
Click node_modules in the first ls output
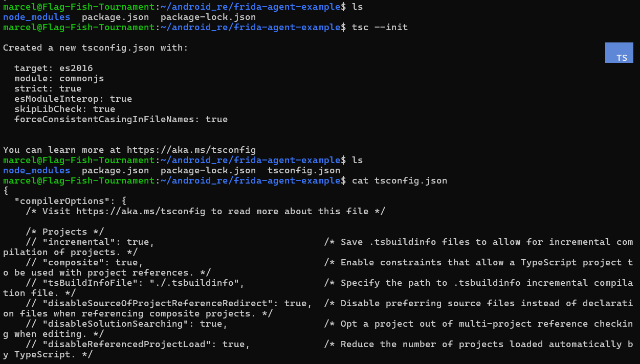[x=36, y=17]
